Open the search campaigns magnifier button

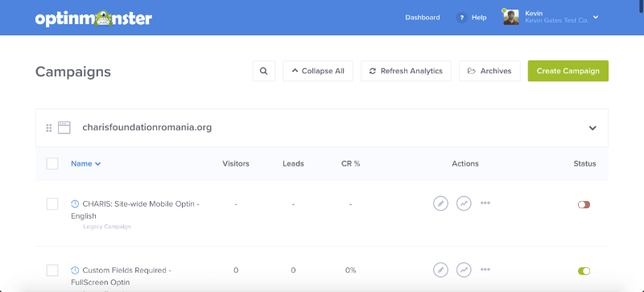click(x=264, y=71)
